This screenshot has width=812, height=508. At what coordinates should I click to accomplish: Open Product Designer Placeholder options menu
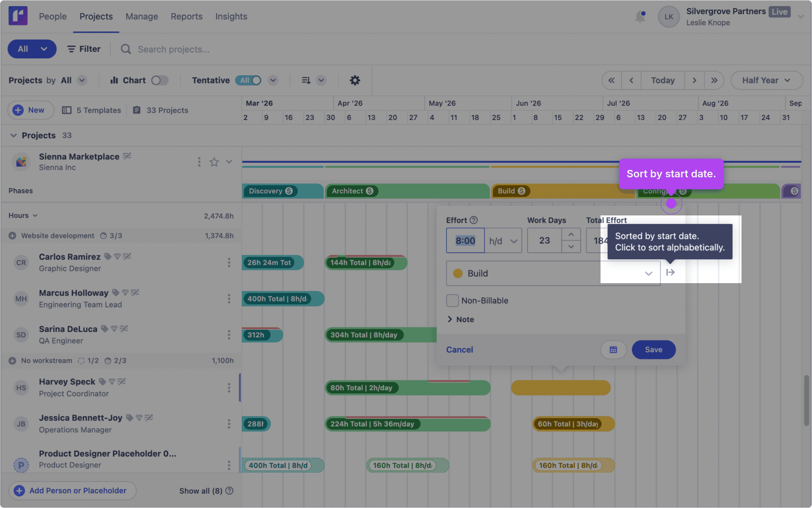229,465
